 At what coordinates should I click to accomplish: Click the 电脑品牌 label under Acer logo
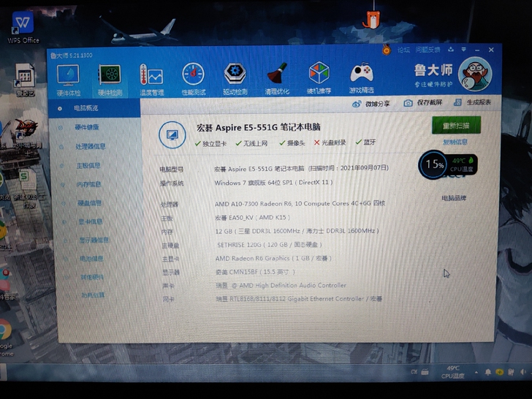pyautogui.click(x=454, y=198)
